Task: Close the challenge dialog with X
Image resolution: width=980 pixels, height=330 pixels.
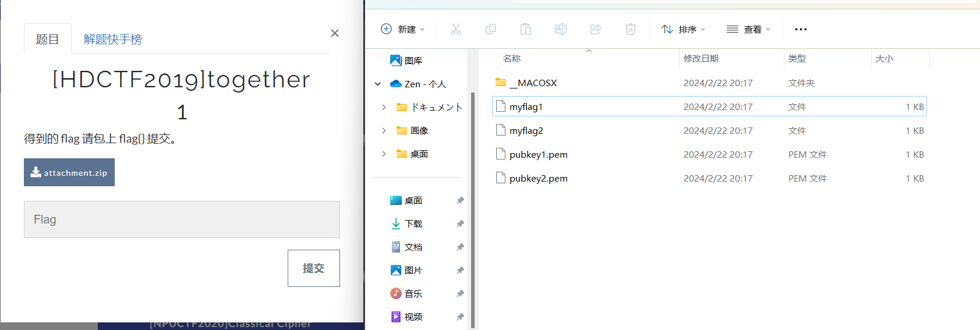Action: click(335, 33)
